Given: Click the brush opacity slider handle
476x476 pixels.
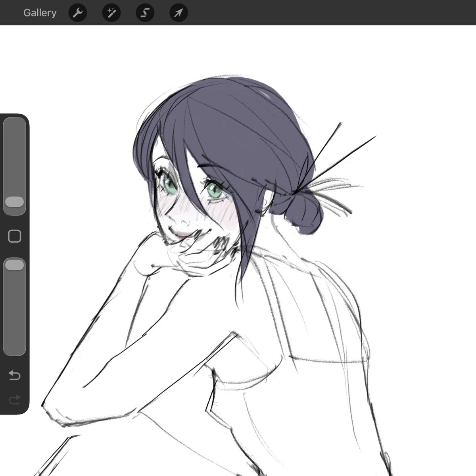Looking at the screenshot, I should click(15, 265).
